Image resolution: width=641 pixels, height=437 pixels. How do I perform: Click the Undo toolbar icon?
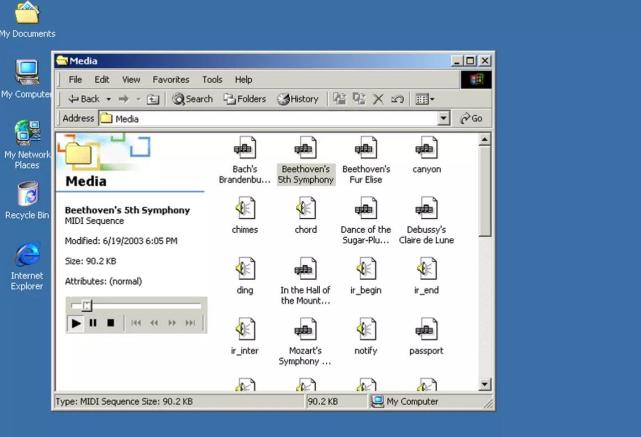[397, 99]
